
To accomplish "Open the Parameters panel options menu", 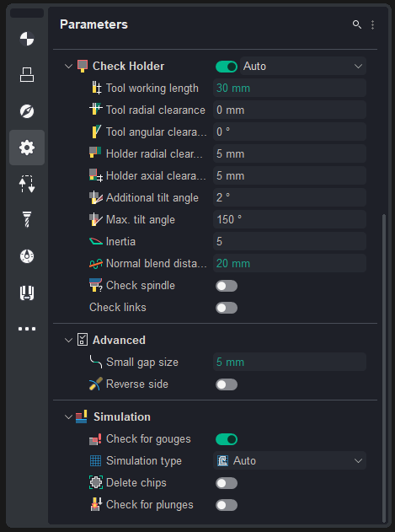I will tap(372, 24).
